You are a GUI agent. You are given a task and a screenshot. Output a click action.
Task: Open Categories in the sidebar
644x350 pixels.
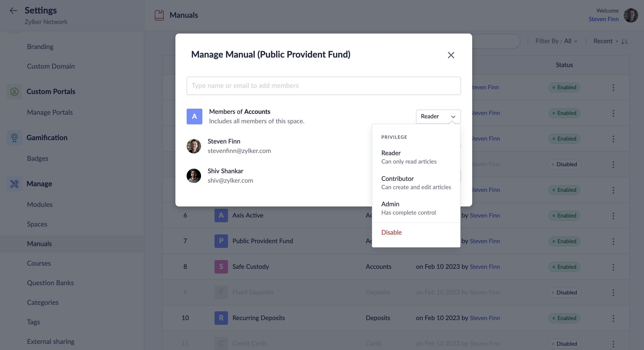coord(42,303)
